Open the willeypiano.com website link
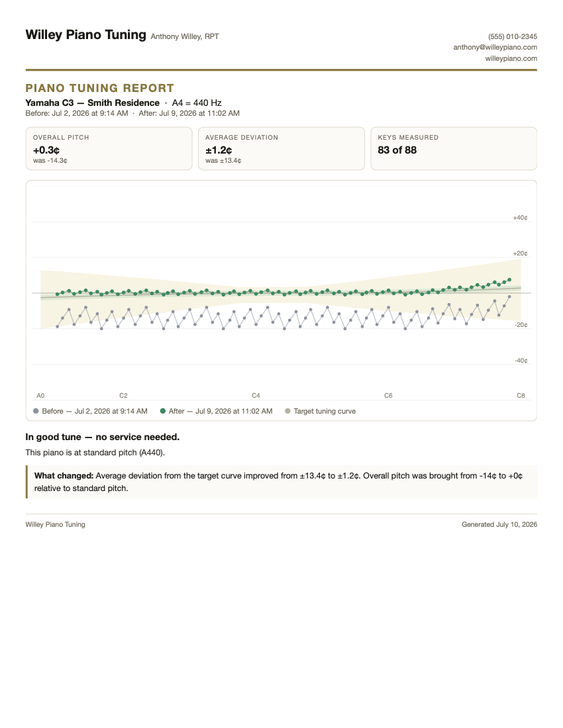The image size is (563, 728). (511, 58)
